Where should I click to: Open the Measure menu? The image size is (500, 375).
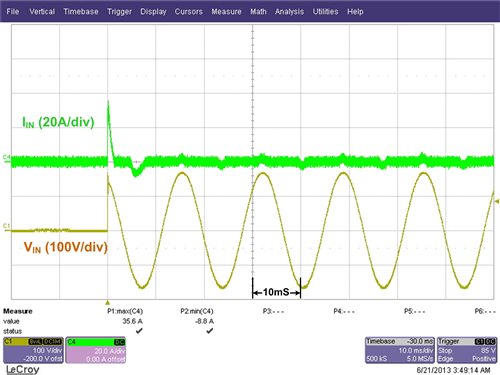[x=226, y=11]
